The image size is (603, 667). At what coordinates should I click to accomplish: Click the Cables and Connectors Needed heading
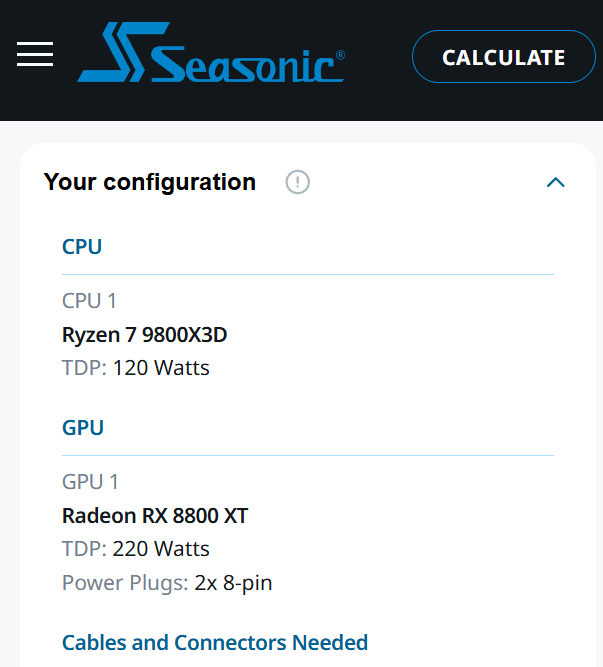(x=215, y=642)
